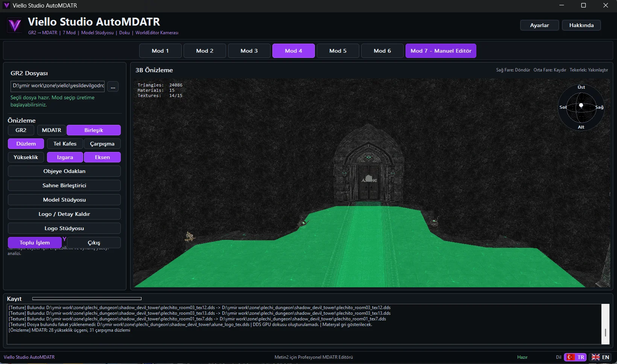Select the Mod 3 tab
Image resolution: width=617 pixels, height=364 pixels.
pos(249,51)
